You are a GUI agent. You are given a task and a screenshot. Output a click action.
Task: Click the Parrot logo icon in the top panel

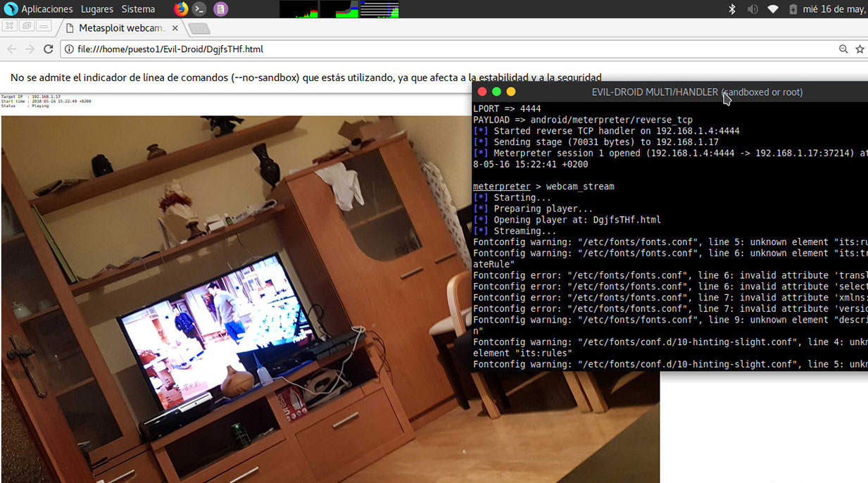11,9
